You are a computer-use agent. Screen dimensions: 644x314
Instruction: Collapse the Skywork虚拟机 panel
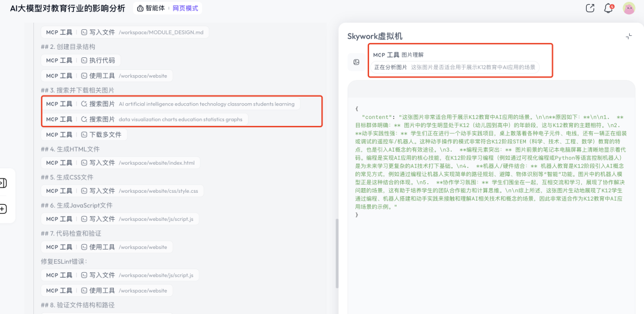click(628, 36)
